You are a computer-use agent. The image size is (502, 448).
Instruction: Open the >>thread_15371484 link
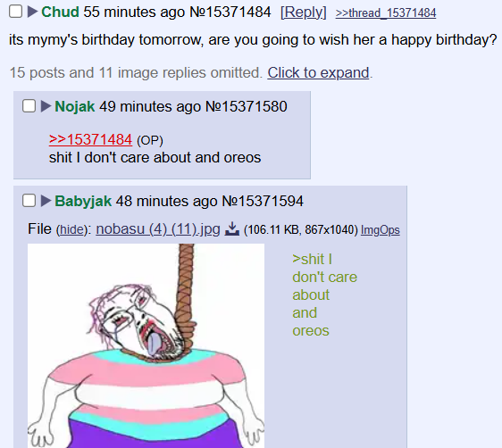[386, 12]
